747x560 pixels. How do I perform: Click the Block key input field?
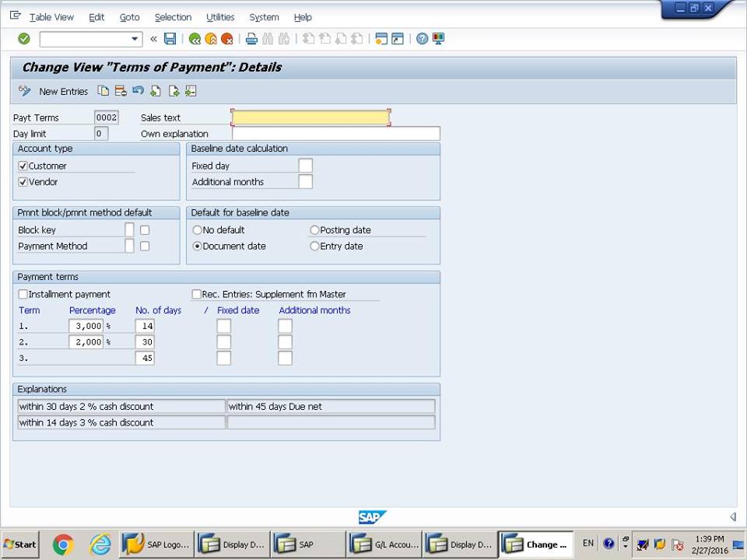pyautogui.click(x=129, y=230)
